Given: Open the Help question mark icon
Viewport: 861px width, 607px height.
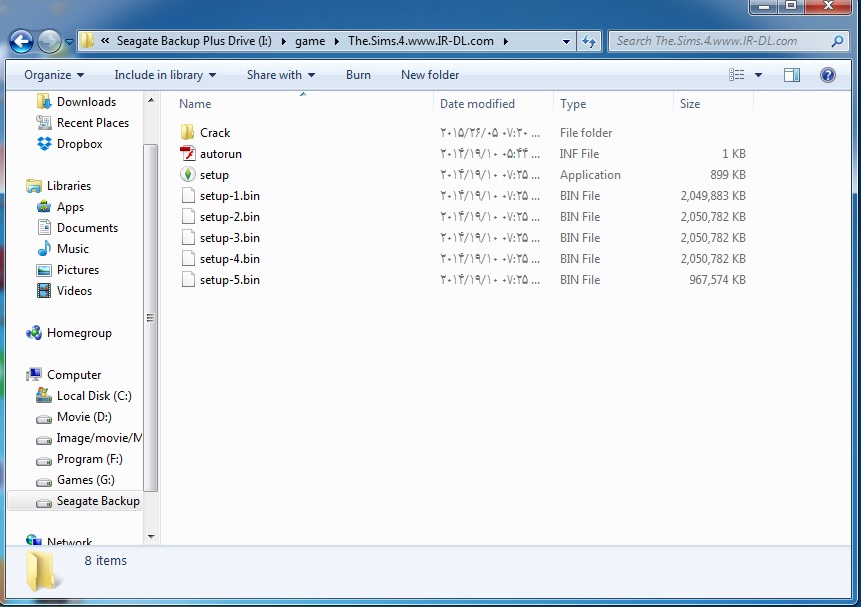Looking at the screenshot, I should 828,75.
